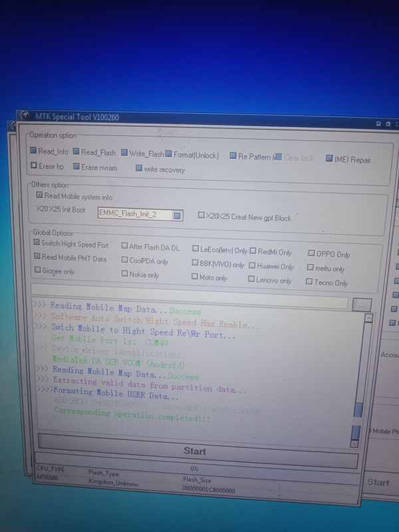Check the Huawei Only option
This screenshot has height=532, width=399.
pos(252,265)
